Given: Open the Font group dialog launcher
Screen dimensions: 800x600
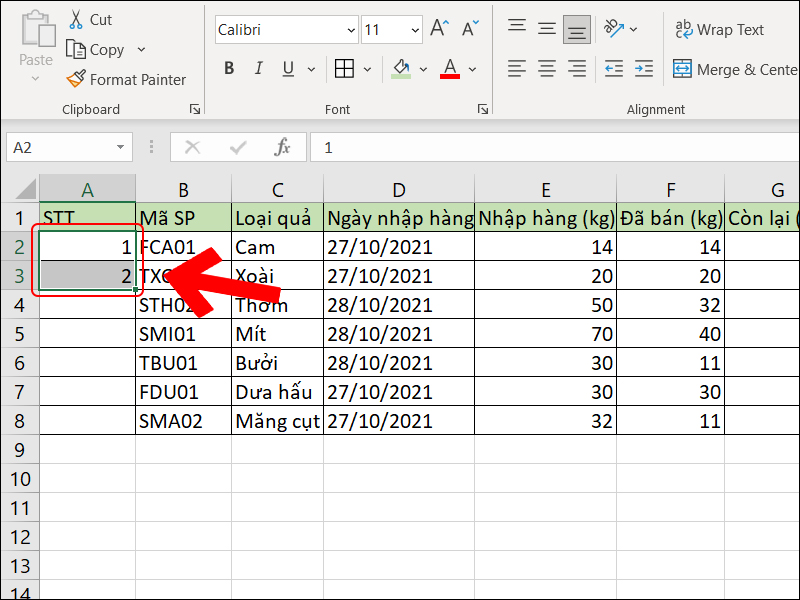Looking at the screenshot, I should click(482, 108).
